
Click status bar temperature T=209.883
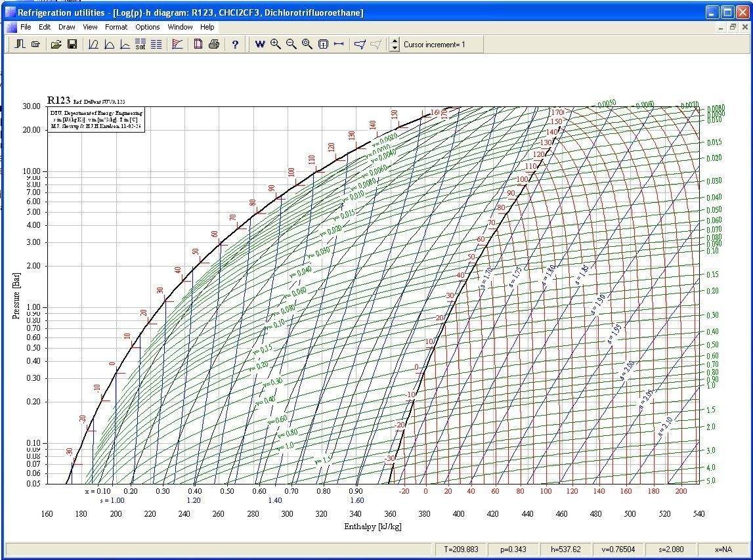[x=462, y=549]
